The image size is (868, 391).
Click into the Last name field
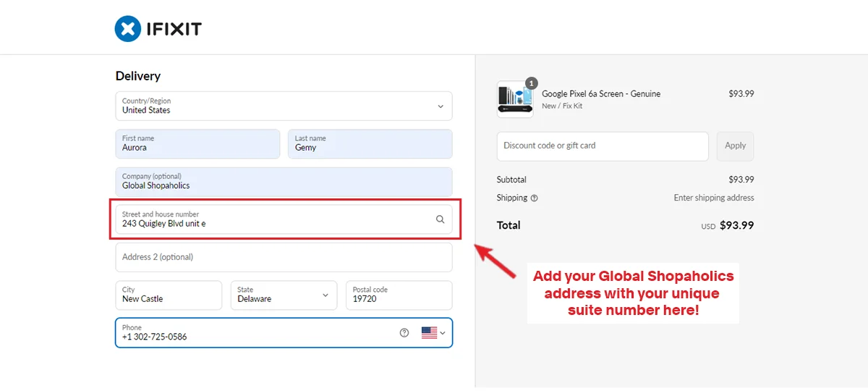(370, 144)
